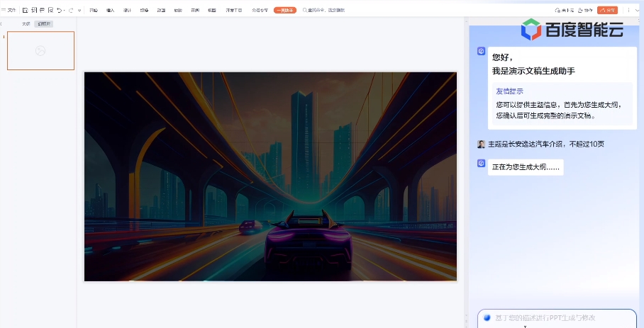Click the Redo arrow icon
The image size is (644, 328).
[x=70, y=11]
